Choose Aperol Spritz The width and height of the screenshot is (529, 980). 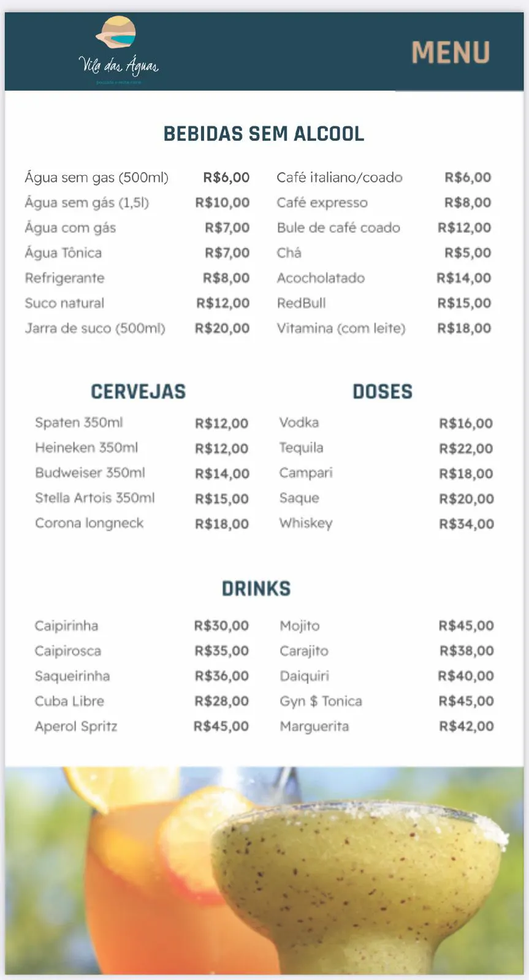[76, 726]
